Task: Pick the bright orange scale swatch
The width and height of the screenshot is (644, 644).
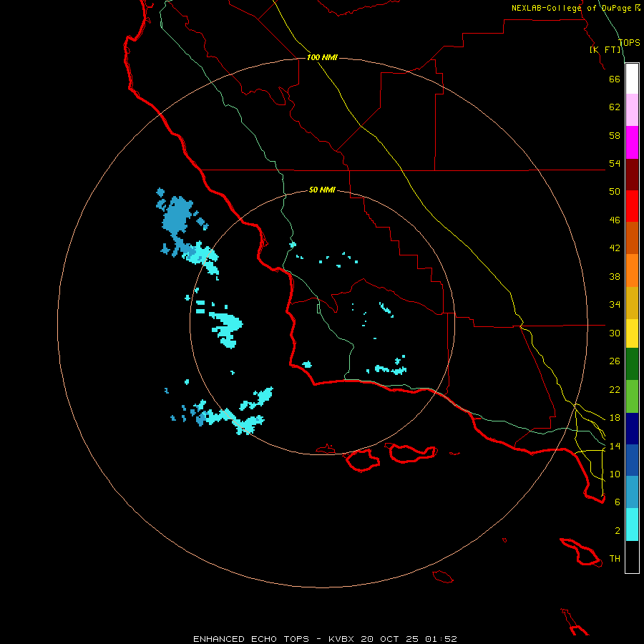Action: [x=632, y=270]
